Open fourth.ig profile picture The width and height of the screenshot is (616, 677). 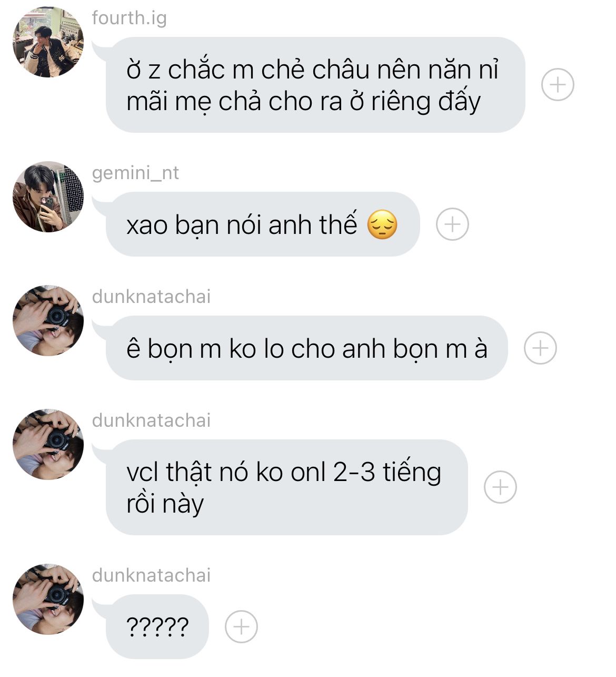coord(48,42)
